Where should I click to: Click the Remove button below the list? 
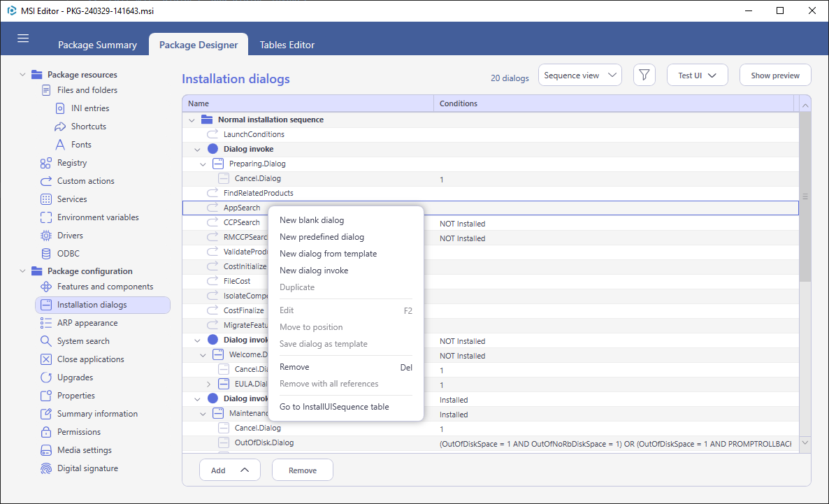click(x=303, y=470)
